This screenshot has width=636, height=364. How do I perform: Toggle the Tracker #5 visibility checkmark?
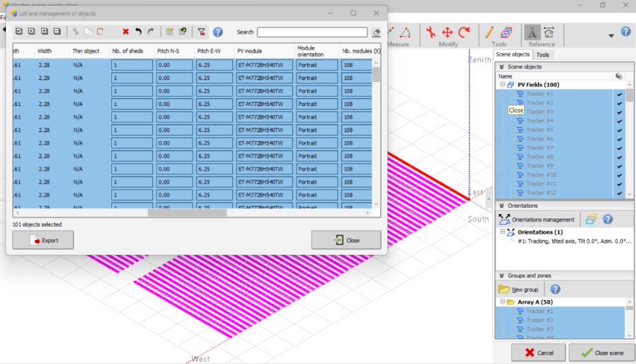(619, 130)
